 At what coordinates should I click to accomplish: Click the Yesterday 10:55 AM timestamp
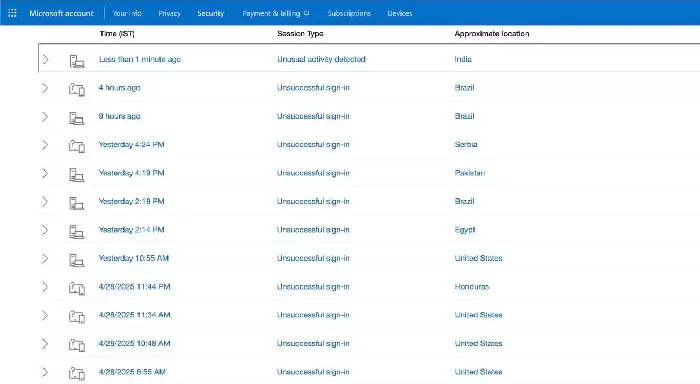pos(134,258)
